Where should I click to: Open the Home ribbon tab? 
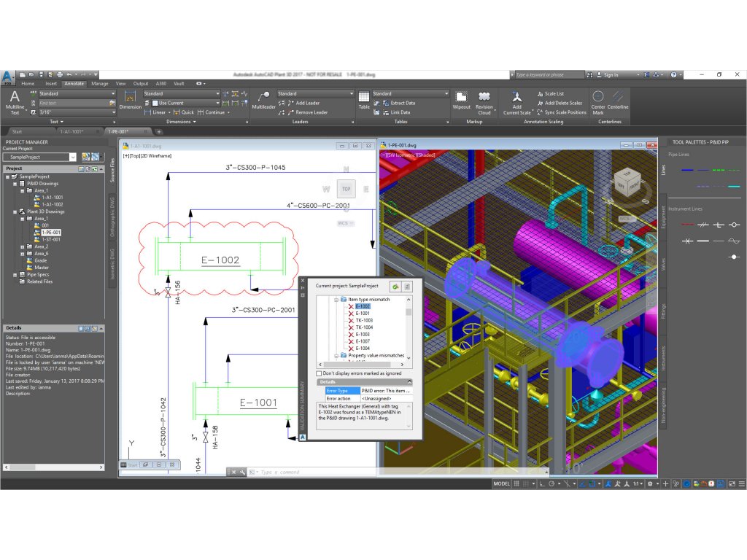coord(28,84)
